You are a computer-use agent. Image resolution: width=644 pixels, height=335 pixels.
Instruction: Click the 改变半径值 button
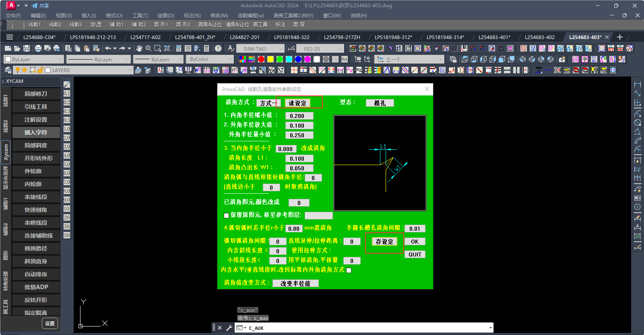tap(295, 283)
